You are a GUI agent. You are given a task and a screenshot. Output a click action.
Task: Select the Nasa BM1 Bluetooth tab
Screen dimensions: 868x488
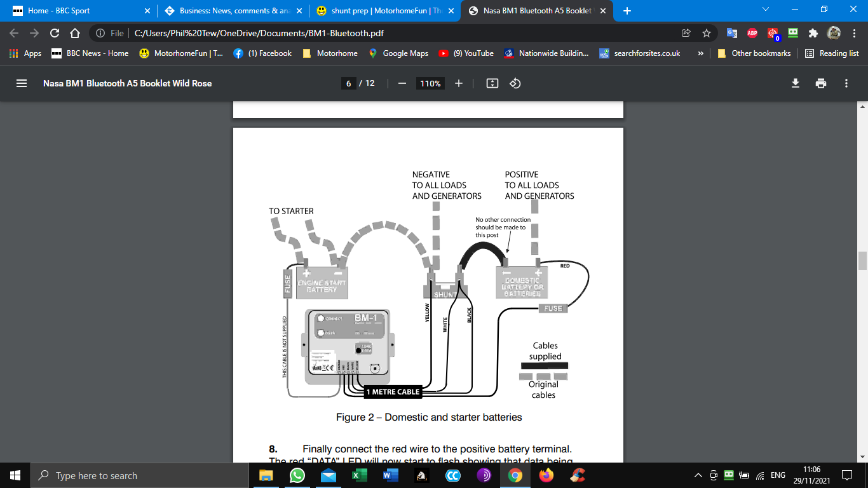(x=538, y=11)
